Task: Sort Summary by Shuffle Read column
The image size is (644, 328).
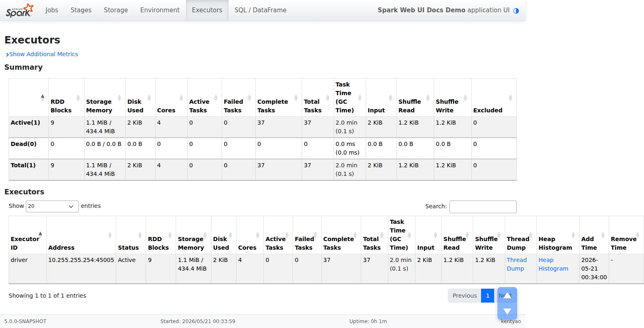Action: click(x=415, y=98)
